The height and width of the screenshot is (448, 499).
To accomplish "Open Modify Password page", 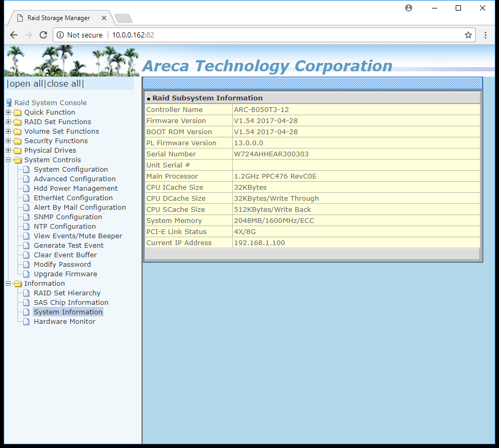I will (62, 265).
